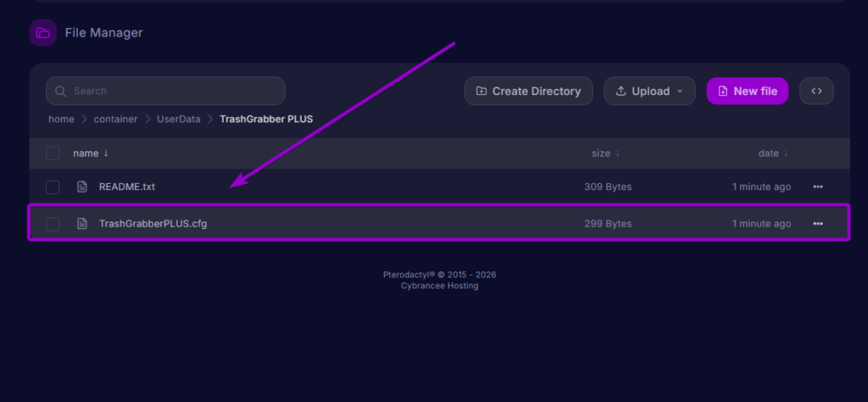
Task: Click the Cybrancee Hosting footer text
Action: tap(440, 286)
